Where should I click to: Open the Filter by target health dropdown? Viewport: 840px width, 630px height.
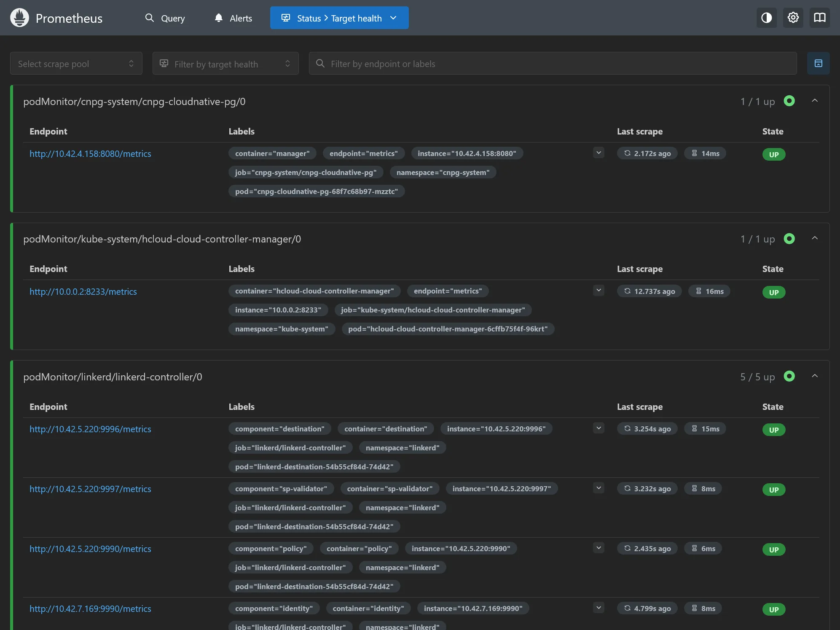[x=225, y=64]
